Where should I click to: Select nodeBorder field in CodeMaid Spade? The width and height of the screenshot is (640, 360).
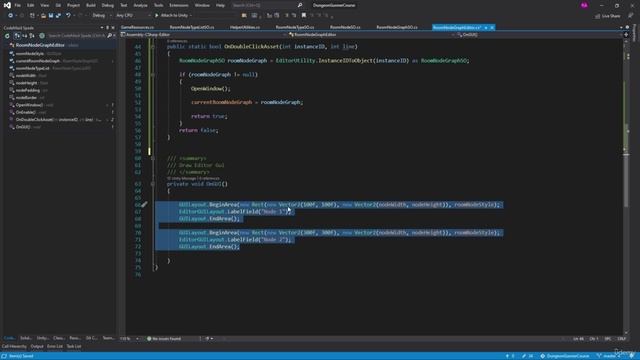tap(26, 98)
